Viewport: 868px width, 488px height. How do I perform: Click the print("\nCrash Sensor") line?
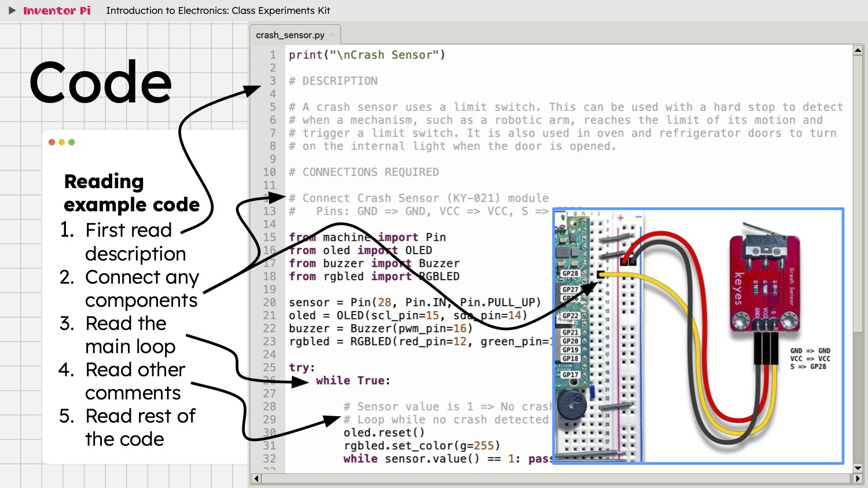point(367,55)
